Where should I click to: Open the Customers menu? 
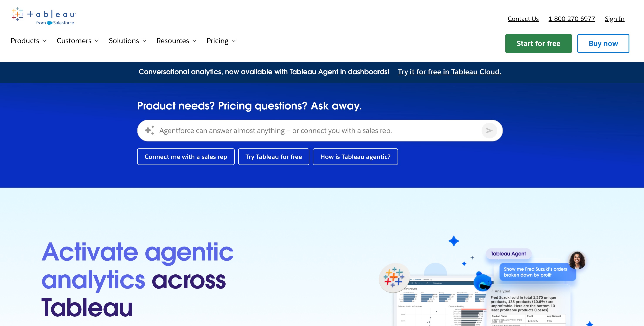coord(78,41)
